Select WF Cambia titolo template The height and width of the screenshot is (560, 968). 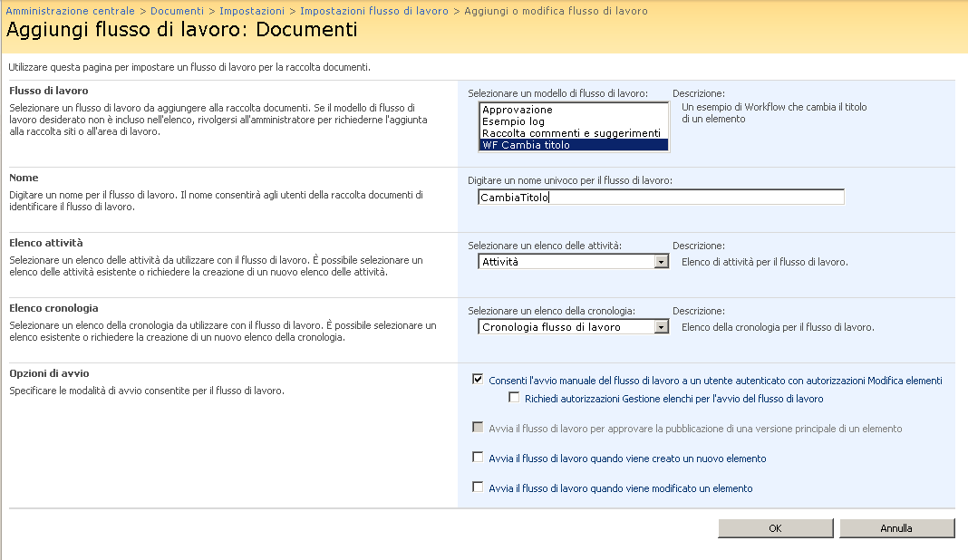(x=574, y=145)
